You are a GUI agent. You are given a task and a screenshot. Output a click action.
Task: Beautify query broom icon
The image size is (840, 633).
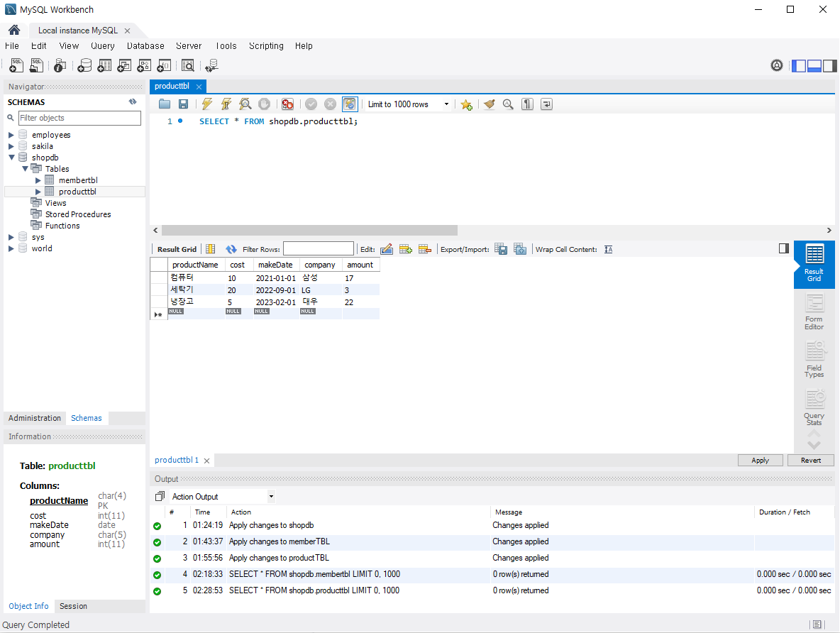tap(489, 104)
